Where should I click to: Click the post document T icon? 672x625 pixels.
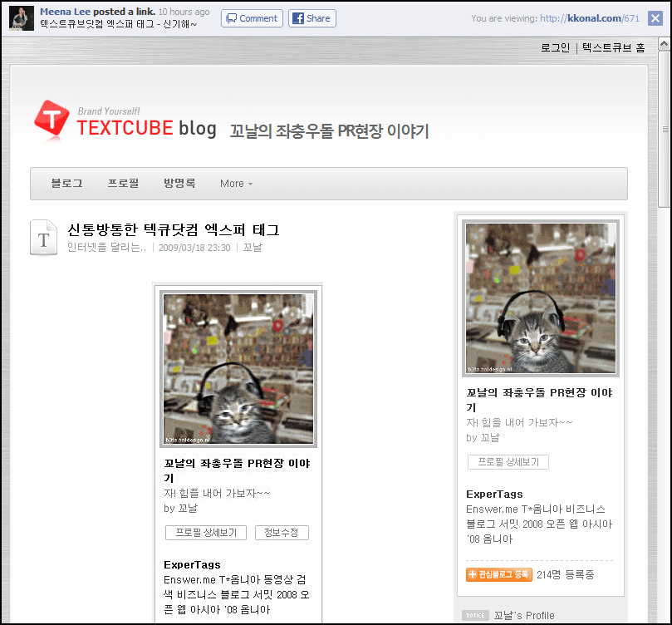43,238
